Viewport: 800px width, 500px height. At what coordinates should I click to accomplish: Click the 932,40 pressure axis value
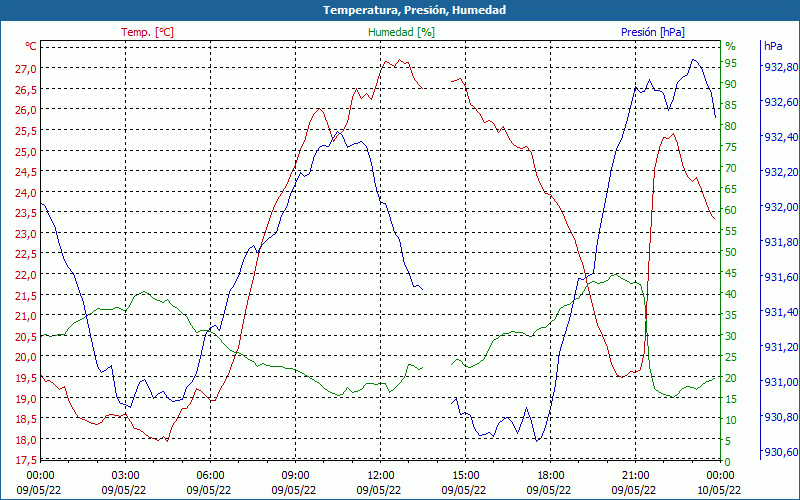point(780,137)
